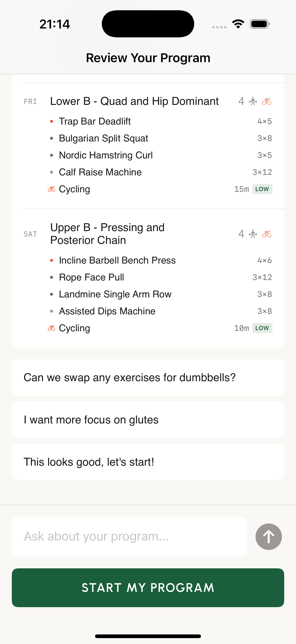Tap the bike icon beside Saturday's Cycling row

[x=52, y=328]
